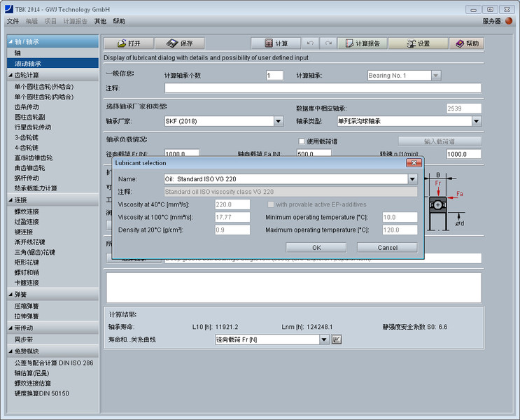The width and height of the screenshot is (520, 420).
Task: Enable the 使用载荷谱 checkbox
Action: tap(302, 141)
